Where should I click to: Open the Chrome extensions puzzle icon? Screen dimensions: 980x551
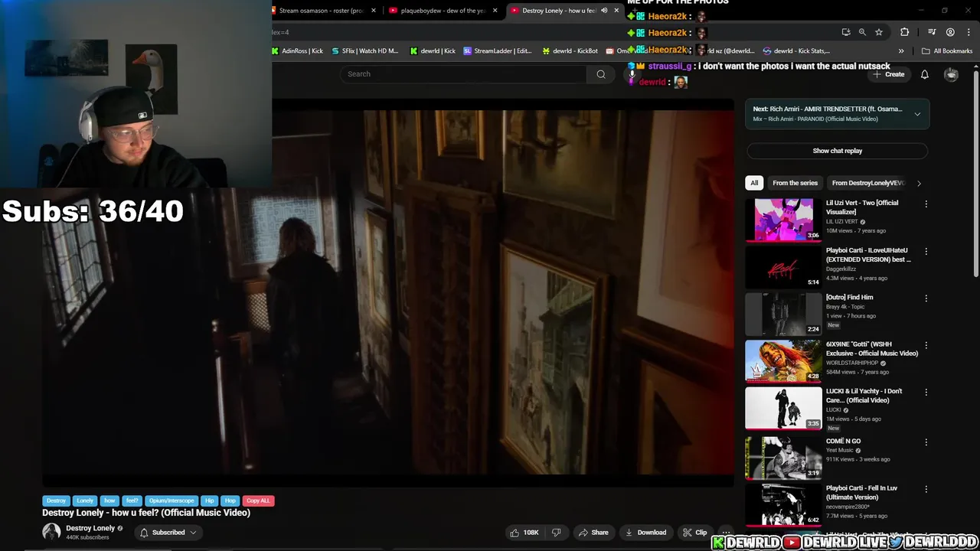(904, 32)
